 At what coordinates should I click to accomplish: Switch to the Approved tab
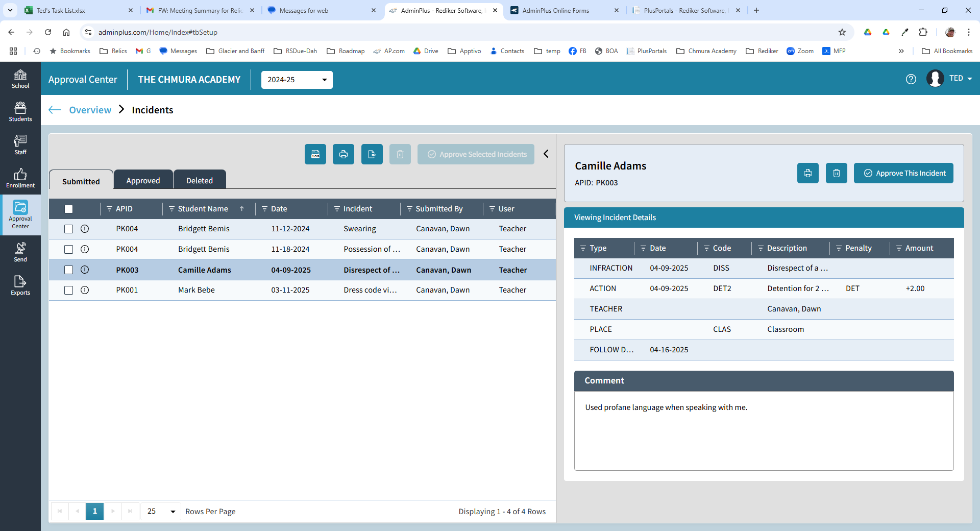143,181
